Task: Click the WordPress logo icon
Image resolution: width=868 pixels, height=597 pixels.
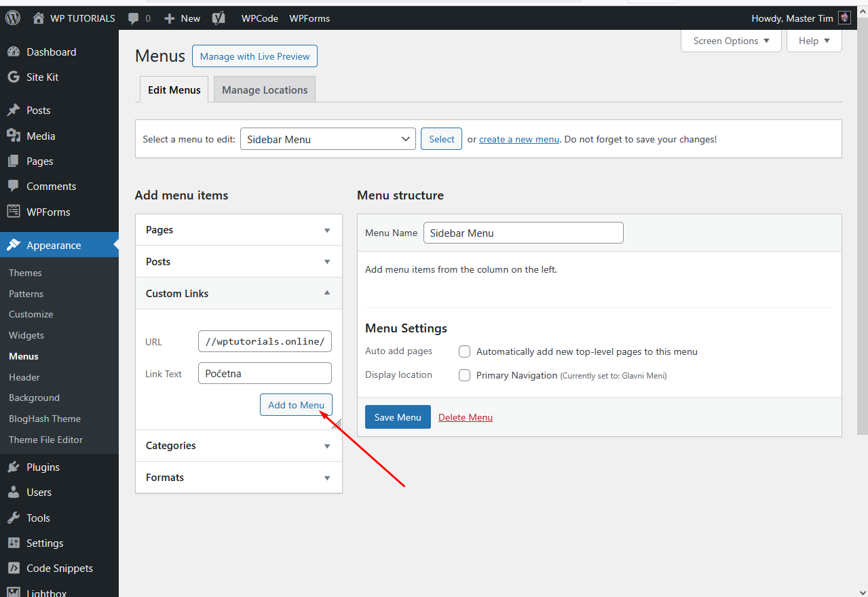Action: 13,18
